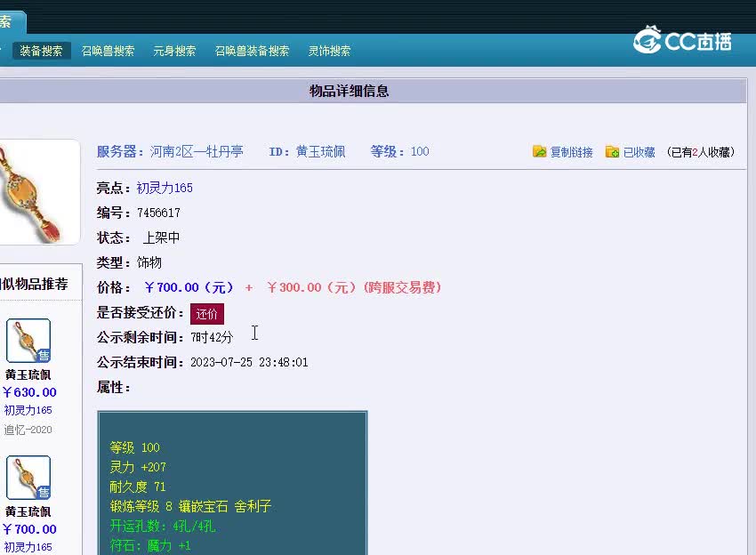Image resolution: width=756 pixels, height=555 pixels.
Task: Click the 黄玉琉佩 name above ¥630.00
Action: tap(28, 374)
